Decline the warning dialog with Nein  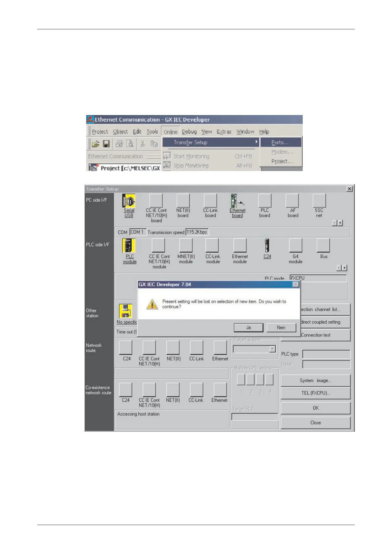[x=281, y=327]
